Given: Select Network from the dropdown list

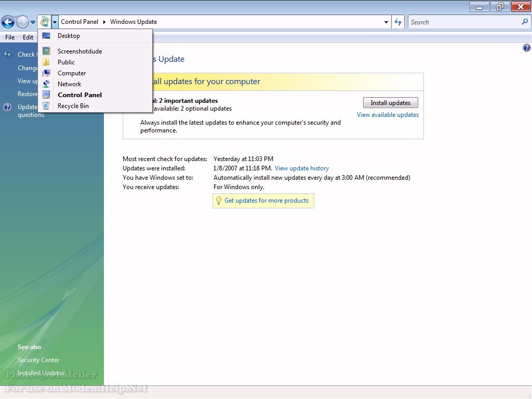Looking at the screenshot, I should 95,84.
